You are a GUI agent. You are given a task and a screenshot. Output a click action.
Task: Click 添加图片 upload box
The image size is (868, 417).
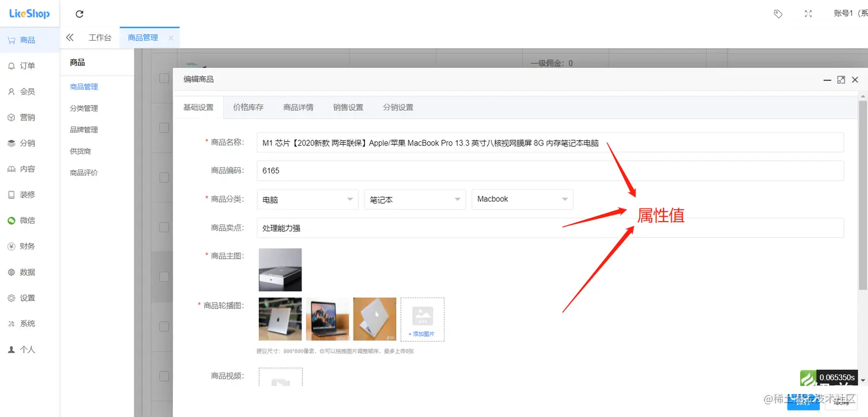click(x=423, y=319)
